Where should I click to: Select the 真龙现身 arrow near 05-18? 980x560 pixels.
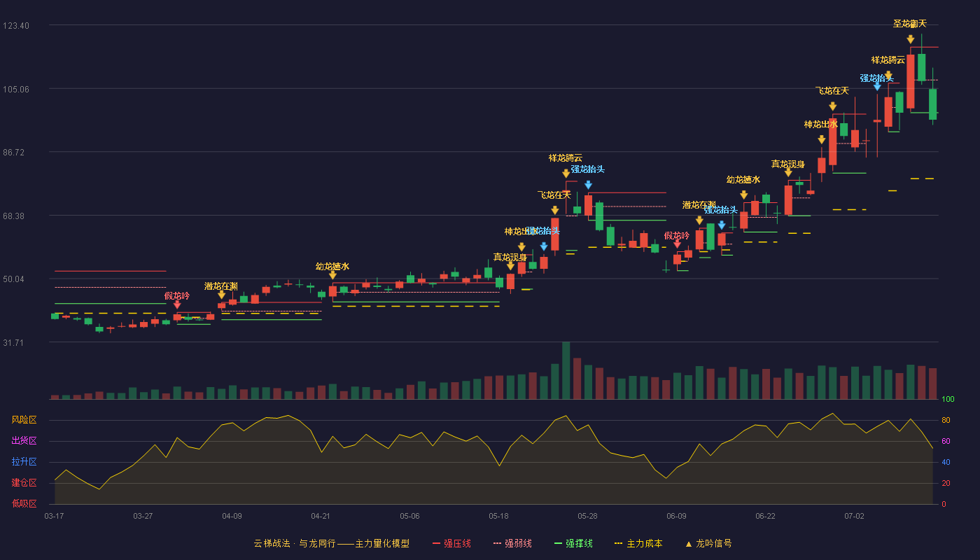point(510,266)
